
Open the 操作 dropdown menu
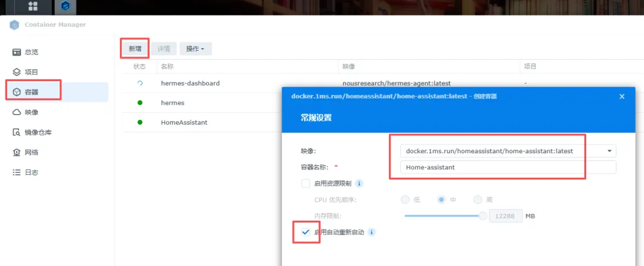[196, 48]
